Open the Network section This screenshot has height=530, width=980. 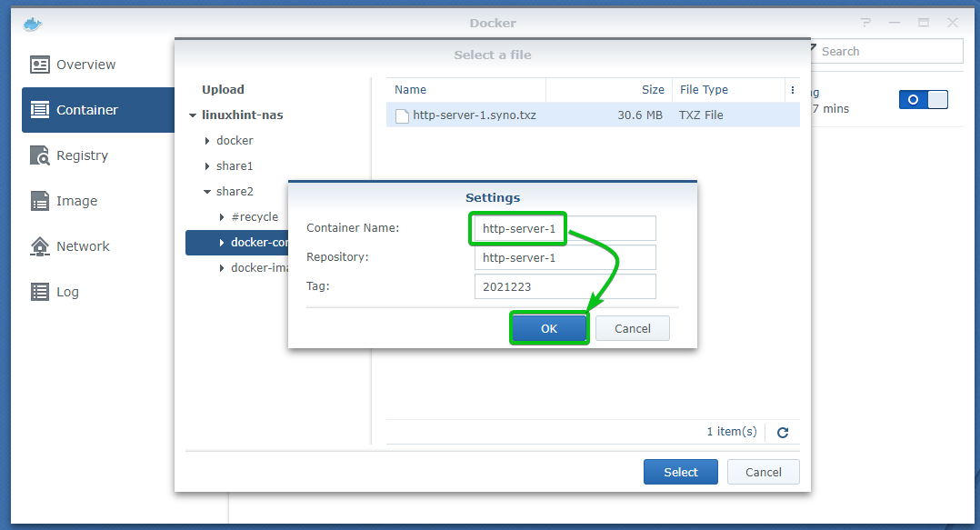click(83, 246)
